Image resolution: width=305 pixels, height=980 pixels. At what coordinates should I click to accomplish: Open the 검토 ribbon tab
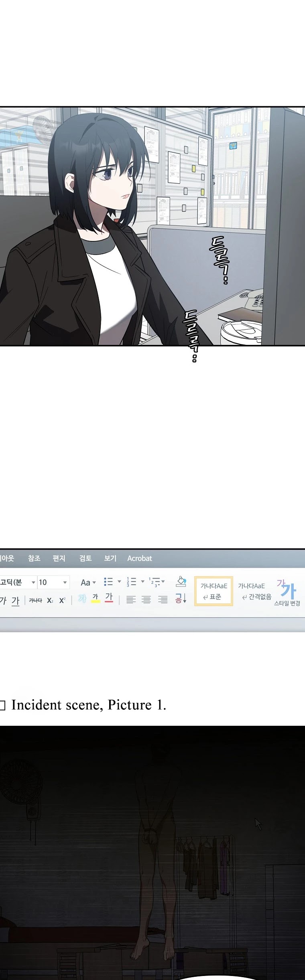[x=85, y=558]
